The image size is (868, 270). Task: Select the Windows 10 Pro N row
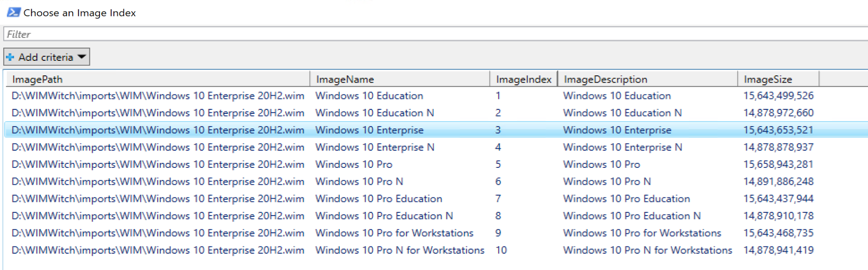(359, 182)
